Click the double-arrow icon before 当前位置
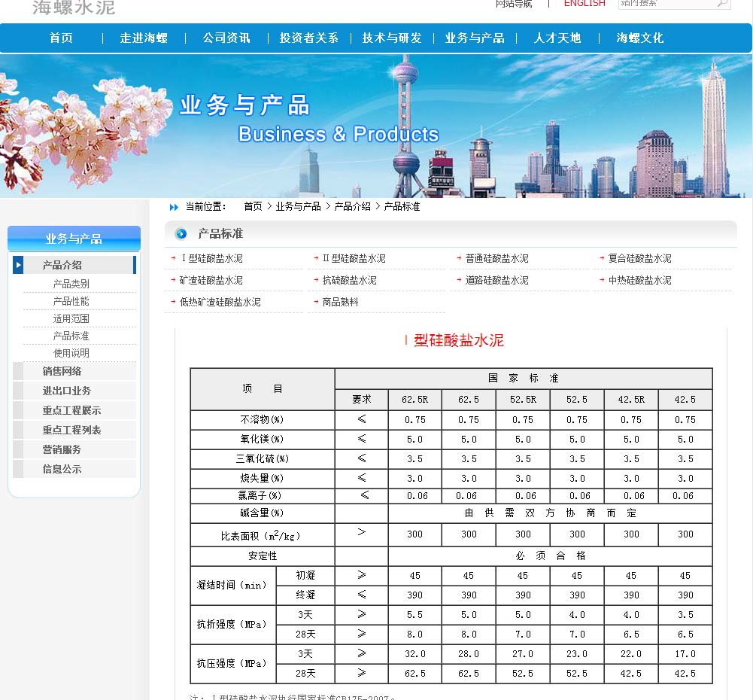 click(x=175, y=207)
